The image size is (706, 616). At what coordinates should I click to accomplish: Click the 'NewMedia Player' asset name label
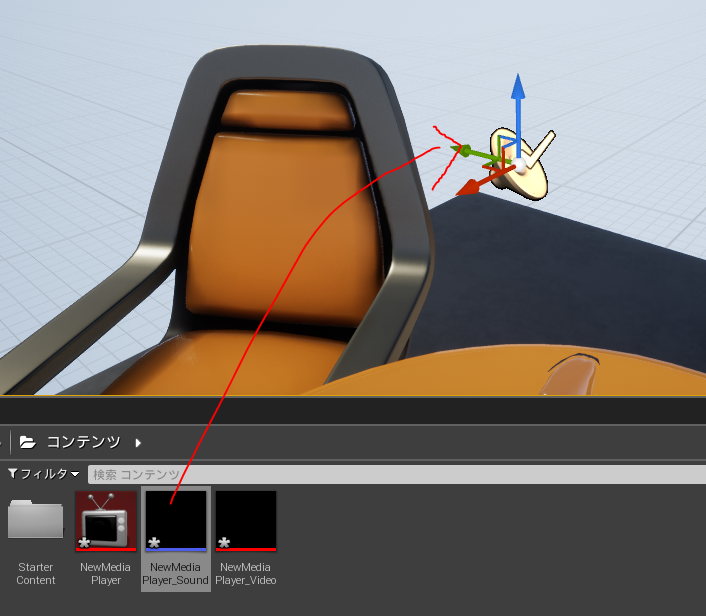coord(106,574)
